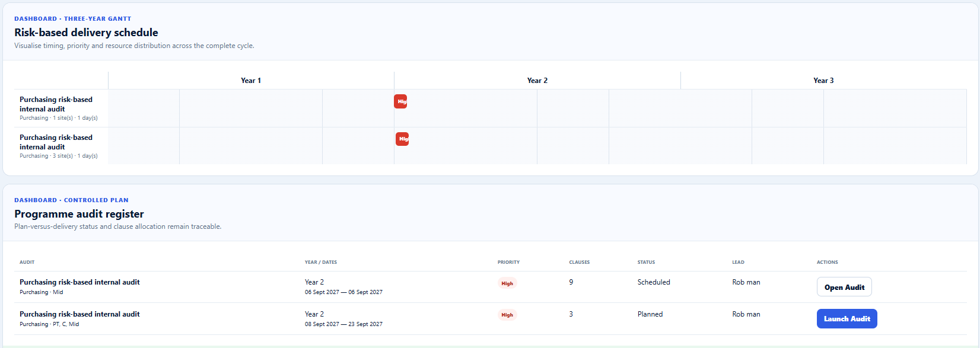Click the Programme audit register heading
This screenshot has height=348, width=980.
[79, 214]
